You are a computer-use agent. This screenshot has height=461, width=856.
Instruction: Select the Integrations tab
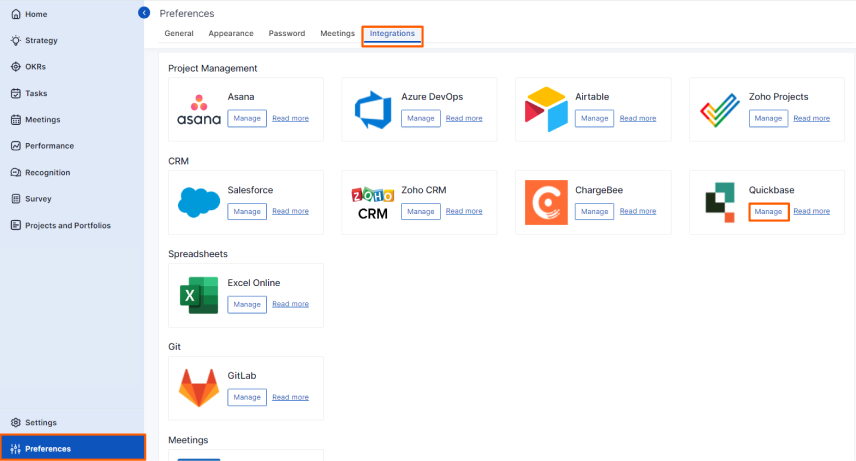[392, 33]
